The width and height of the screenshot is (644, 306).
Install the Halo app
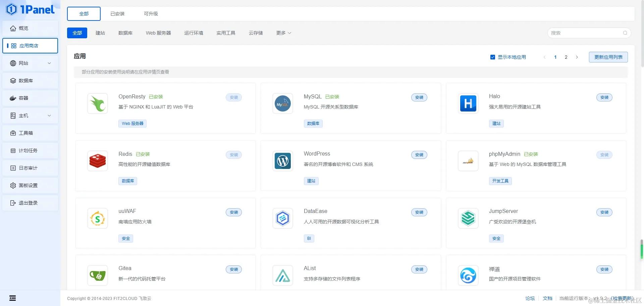point(604,97)
